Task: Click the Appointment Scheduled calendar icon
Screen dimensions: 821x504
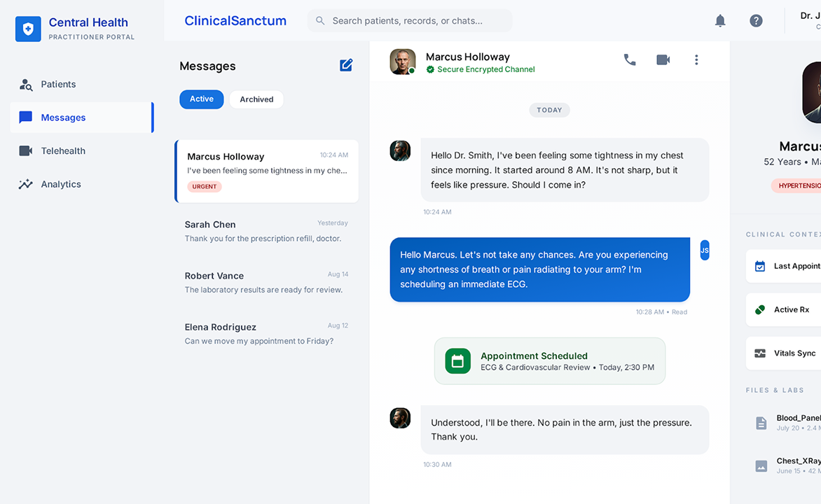Action: click(457, 361)
